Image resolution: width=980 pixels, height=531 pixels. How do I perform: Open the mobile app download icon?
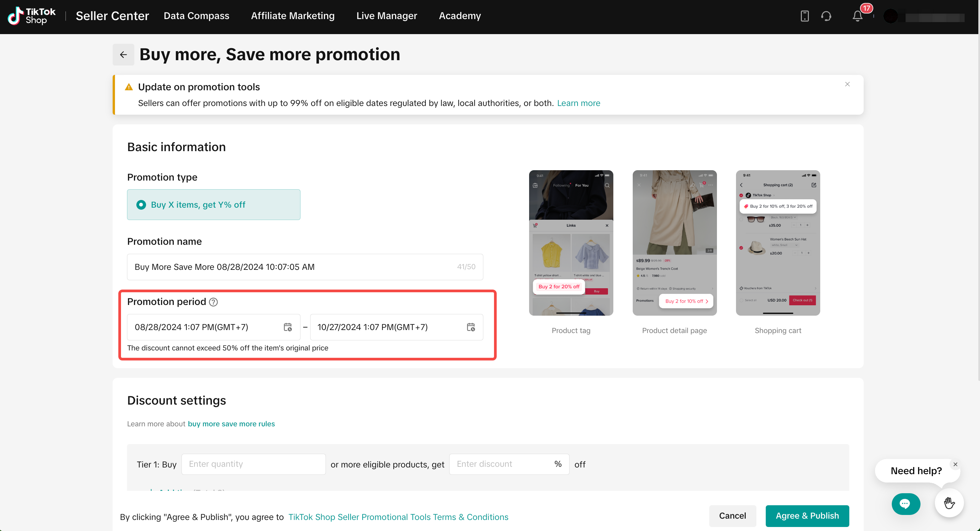[x=804, y=16]
